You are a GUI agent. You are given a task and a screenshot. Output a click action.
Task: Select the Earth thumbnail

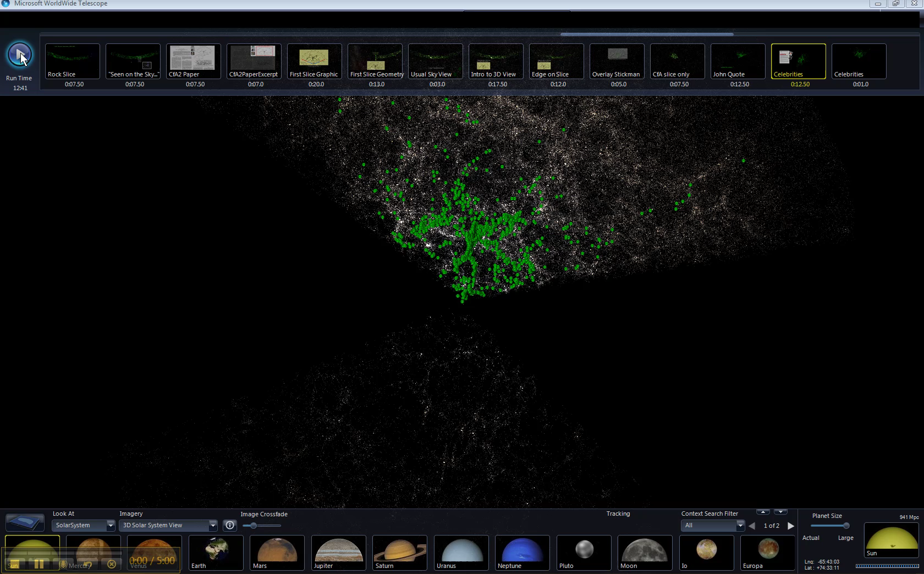216,553
